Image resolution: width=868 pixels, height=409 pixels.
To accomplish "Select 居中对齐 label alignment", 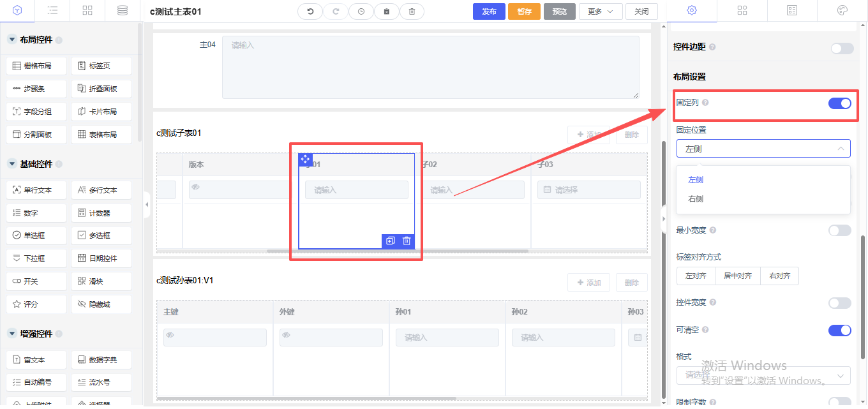I will [737, 276].
